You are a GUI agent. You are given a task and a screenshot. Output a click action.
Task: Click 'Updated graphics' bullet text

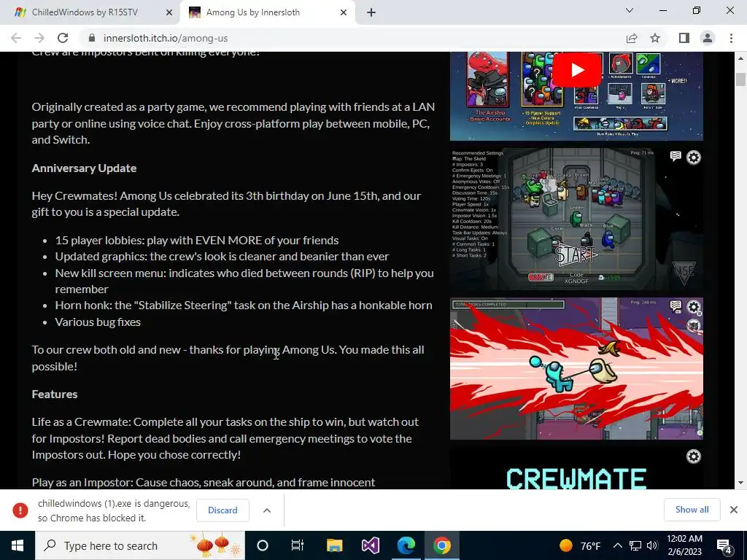pos(222,257)
